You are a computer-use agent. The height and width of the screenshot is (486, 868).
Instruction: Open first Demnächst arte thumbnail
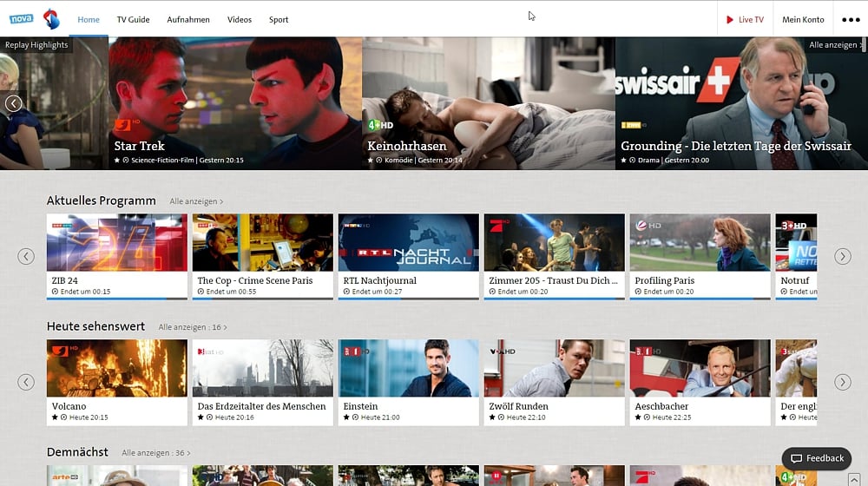tap(117, 476)
